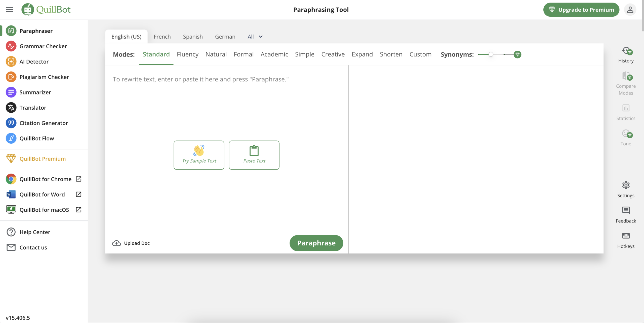The image size is (644, 323).
Task: Click the premium end of Synonyms slider
Action: click(x=517, y=54)
